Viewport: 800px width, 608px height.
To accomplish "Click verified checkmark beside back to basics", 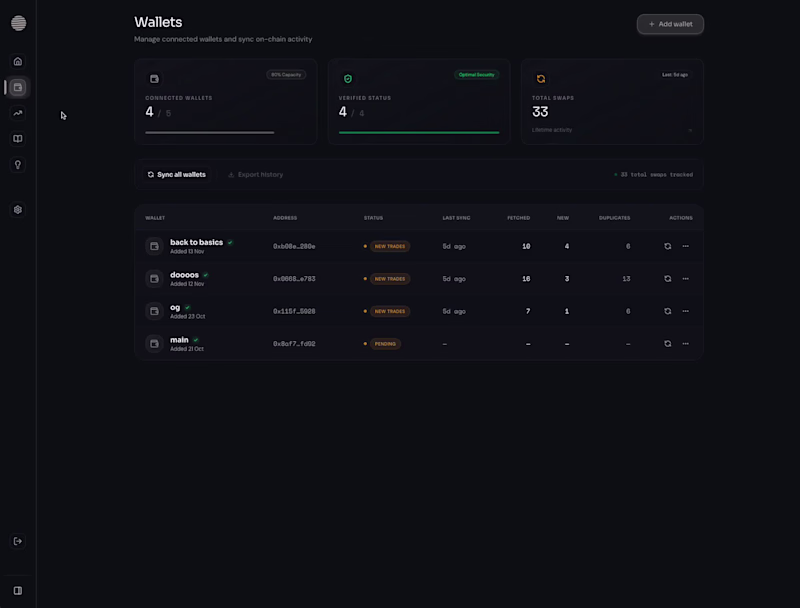I will pos(230,243).
